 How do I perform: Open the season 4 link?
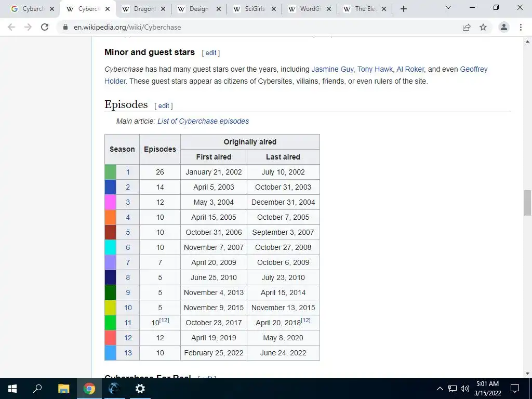[128, 217]
